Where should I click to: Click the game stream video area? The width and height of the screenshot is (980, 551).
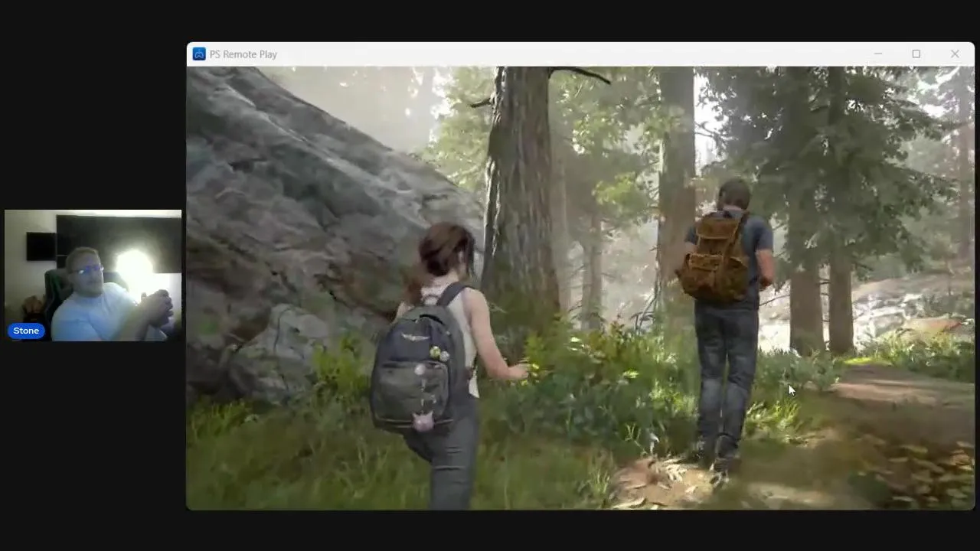[580, 288]
